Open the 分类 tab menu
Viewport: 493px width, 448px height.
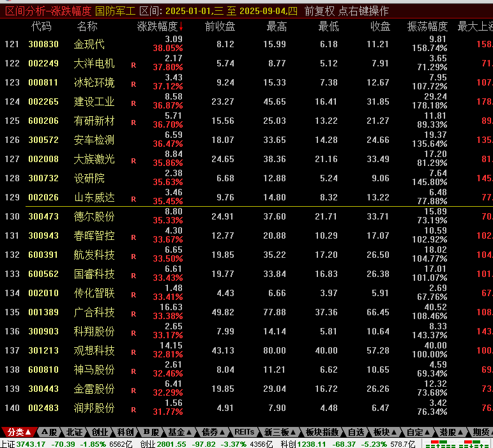point(19,432)
